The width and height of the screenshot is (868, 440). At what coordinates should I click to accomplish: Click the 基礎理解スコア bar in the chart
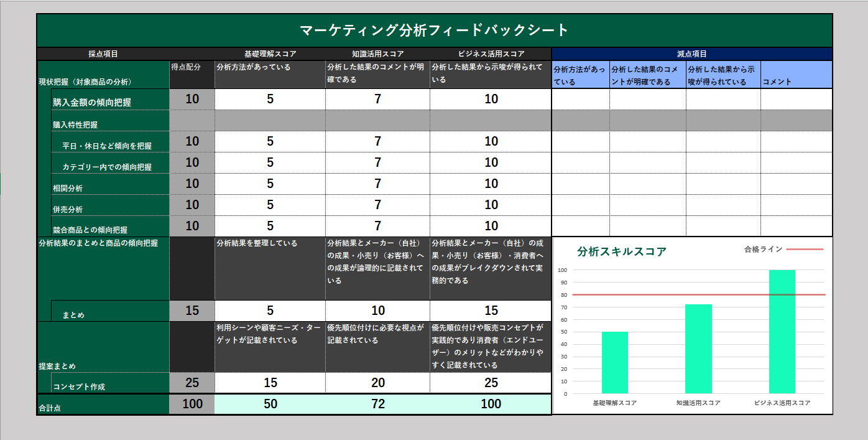coord(614,362)
